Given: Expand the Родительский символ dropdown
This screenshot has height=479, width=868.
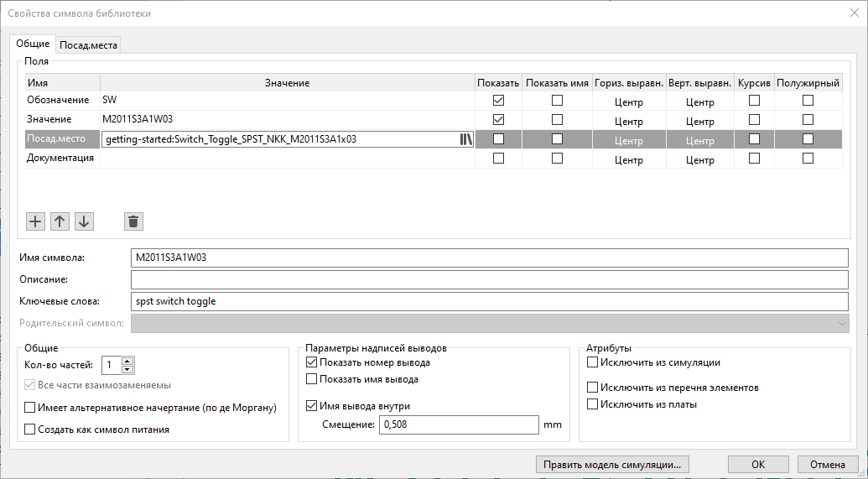Looking at the screenshot, I should pyautogui.click(x=841, y=323).
